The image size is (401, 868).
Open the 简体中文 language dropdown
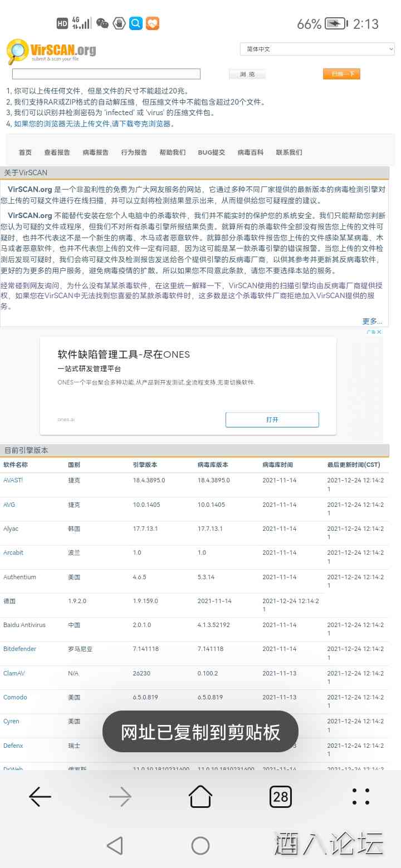click(317, 49)
